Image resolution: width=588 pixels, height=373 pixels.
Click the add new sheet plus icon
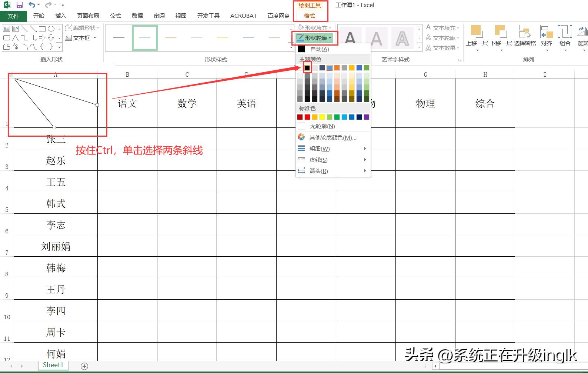tap(84, 366)
